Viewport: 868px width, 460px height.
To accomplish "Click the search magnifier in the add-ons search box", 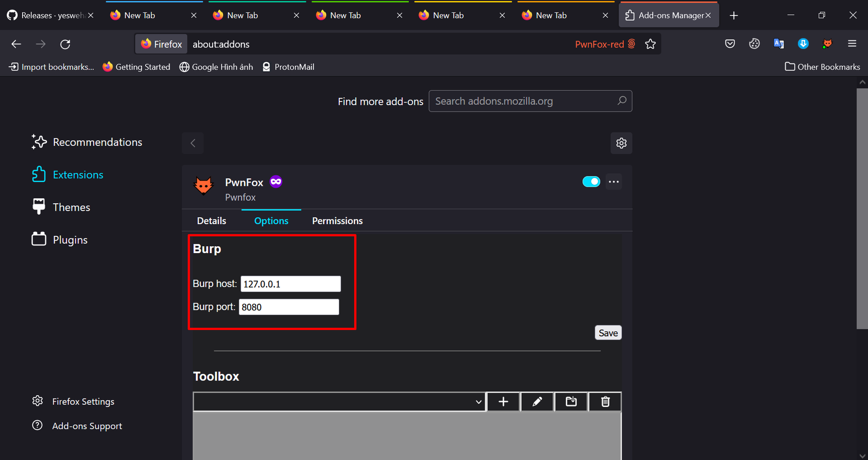I will pyautogui.click(x=622, y=101).
